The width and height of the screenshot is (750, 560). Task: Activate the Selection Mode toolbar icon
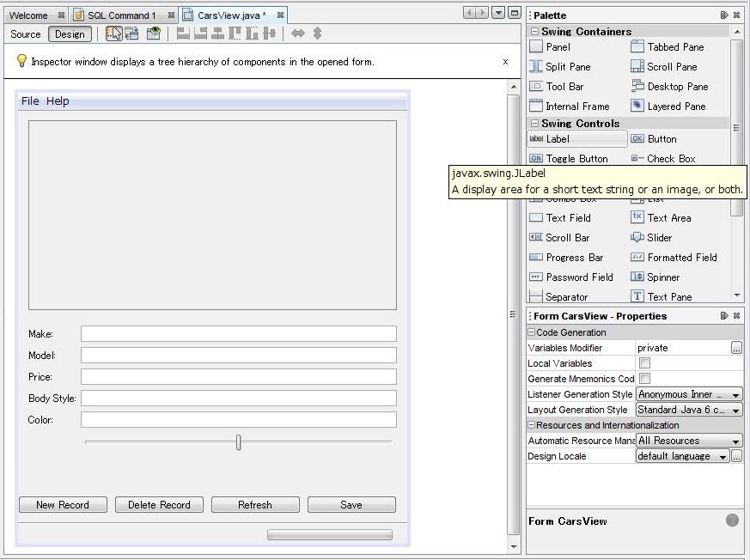[113, 33]
